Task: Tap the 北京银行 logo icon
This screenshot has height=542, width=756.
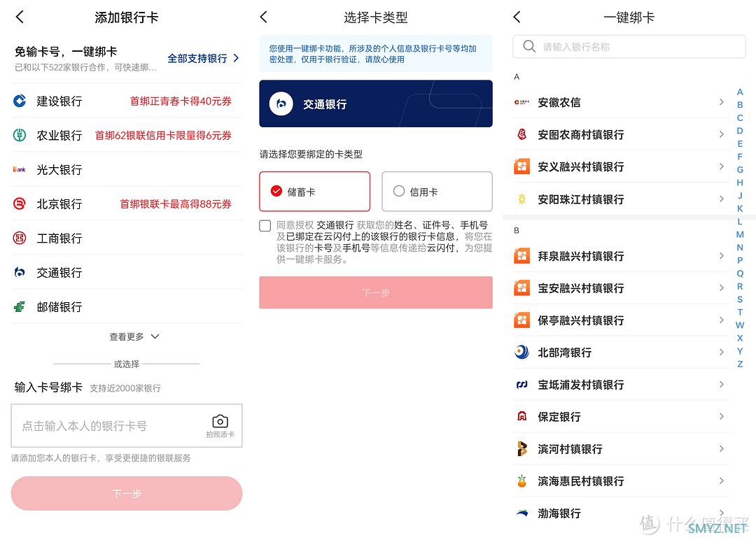Action: coord(20,204)
